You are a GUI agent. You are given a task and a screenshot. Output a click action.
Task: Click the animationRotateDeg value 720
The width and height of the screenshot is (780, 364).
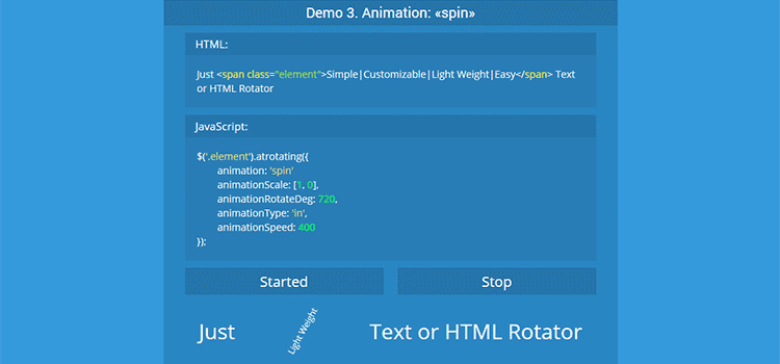click(x=327, y=199)
